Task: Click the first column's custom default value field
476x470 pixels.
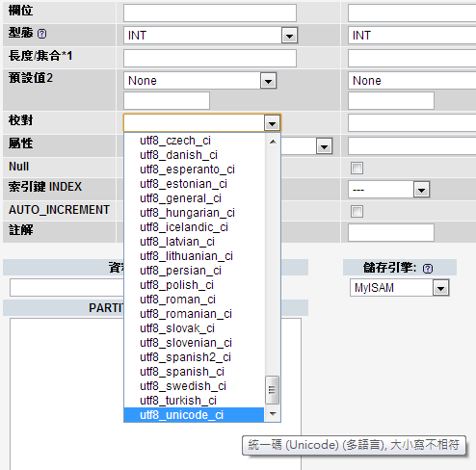Action: pyautogui.click(x=167, y=100)
